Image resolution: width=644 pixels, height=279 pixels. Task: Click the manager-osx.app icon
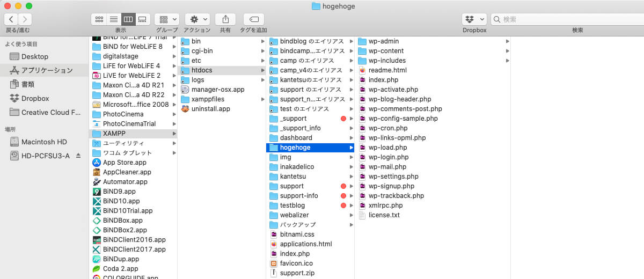[x=185, y=90]
